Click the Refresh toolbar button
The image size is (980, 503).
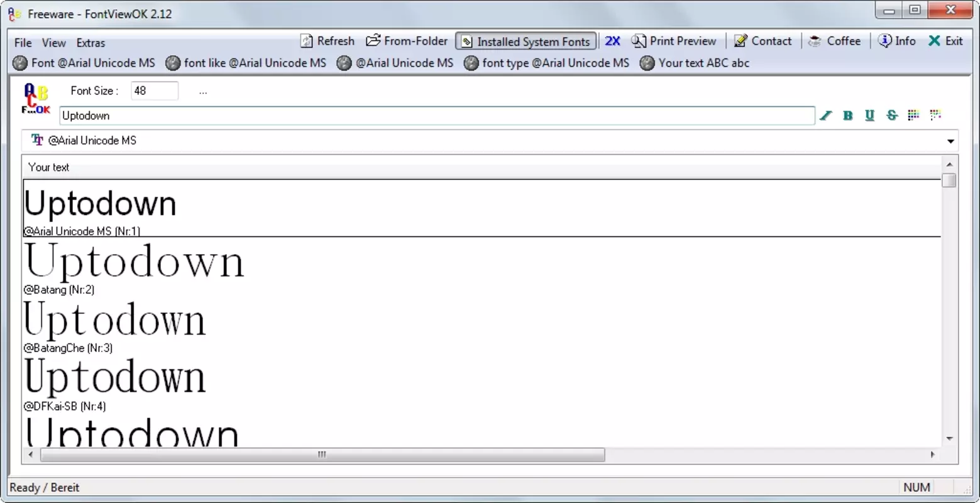tap(328, 41)
